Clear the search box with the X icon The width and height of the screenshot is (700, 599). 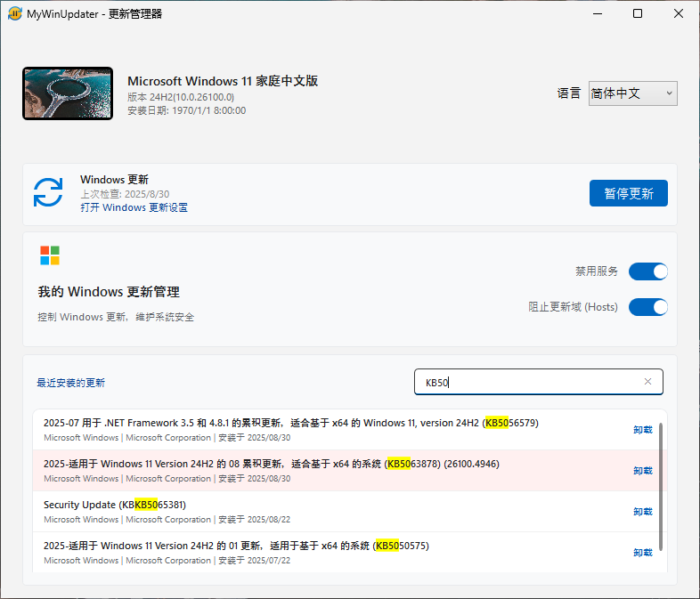(x=647, y=381)
